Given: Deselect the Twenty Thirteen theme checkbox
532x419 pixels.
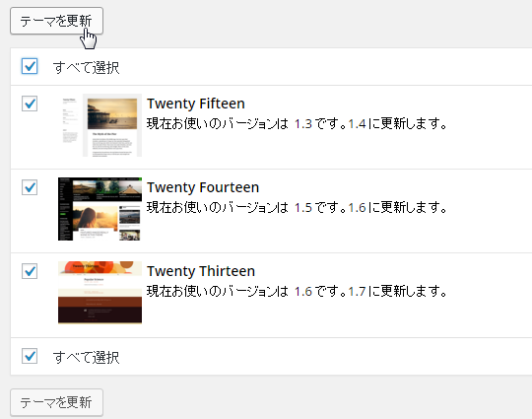Looking at the screenshot, I should [30, 271].
